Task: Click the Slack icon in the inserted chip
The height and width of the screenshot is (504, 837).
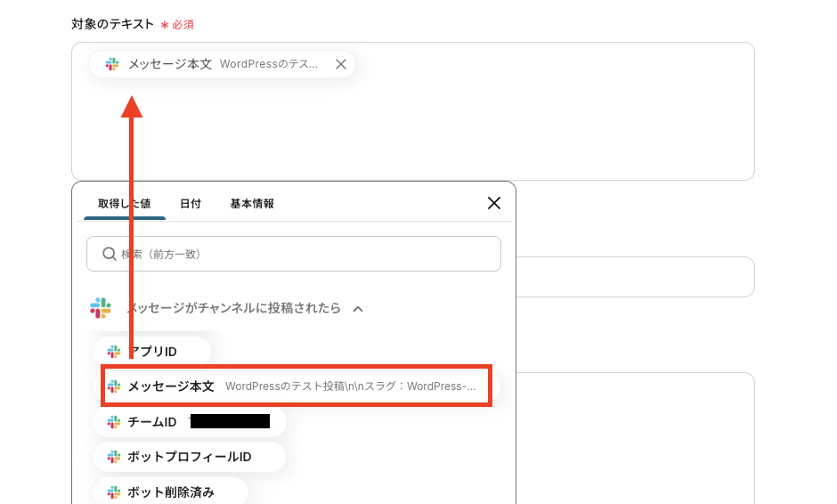Action: point(112,64)
